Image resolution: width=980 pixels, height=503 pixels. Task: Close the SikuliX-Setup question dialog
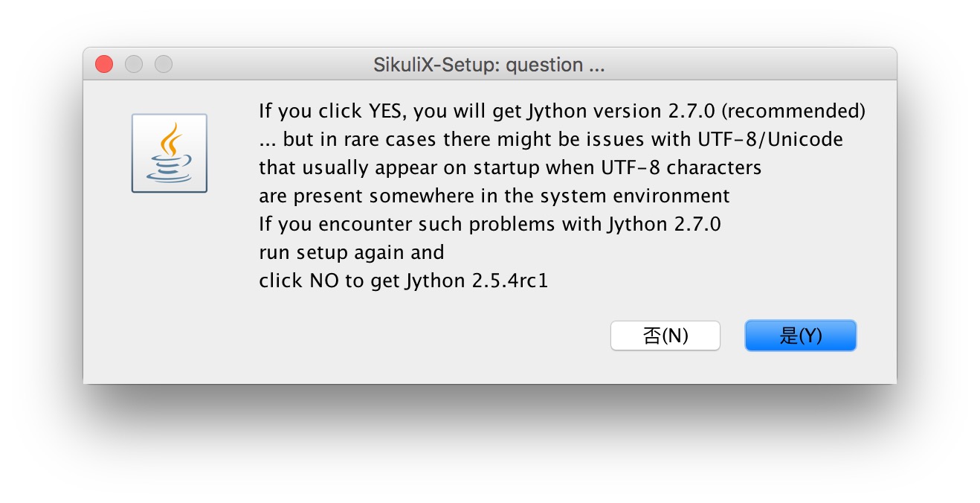(x=104, y=65)
